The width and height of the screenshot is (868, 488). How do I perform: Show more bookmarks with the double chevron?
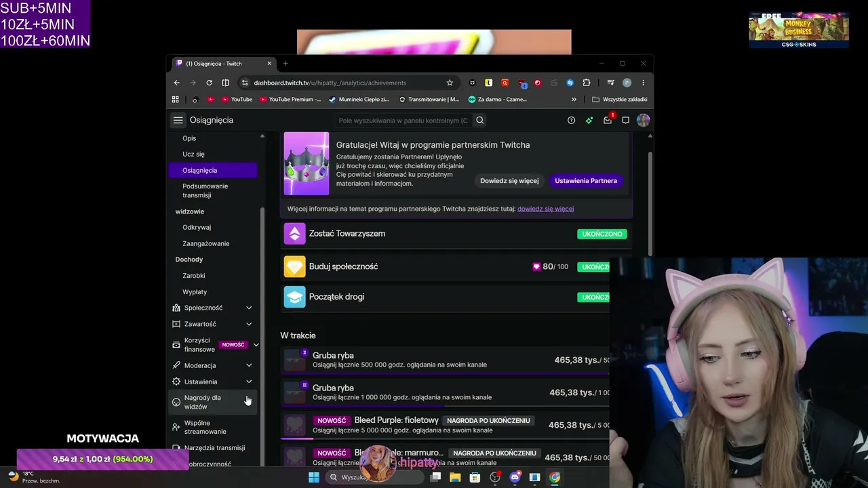574,99
